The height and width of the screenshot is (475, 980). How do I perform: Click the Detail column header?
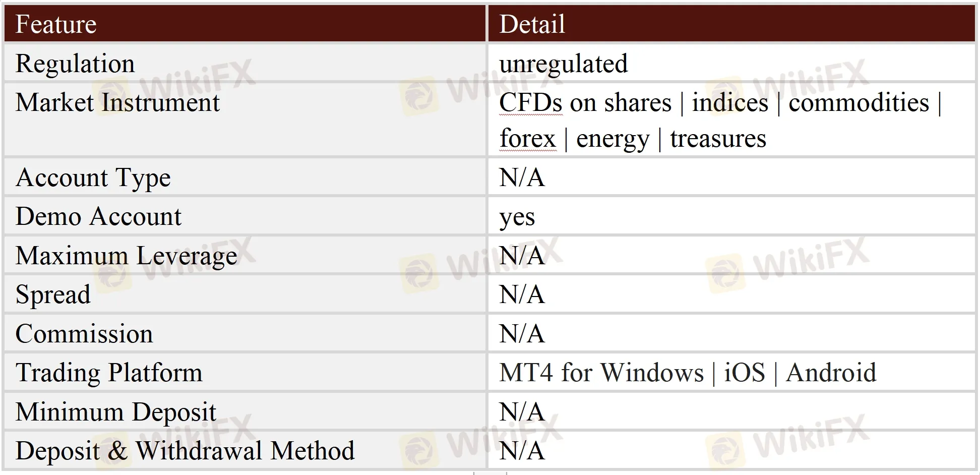coord(532,24)
